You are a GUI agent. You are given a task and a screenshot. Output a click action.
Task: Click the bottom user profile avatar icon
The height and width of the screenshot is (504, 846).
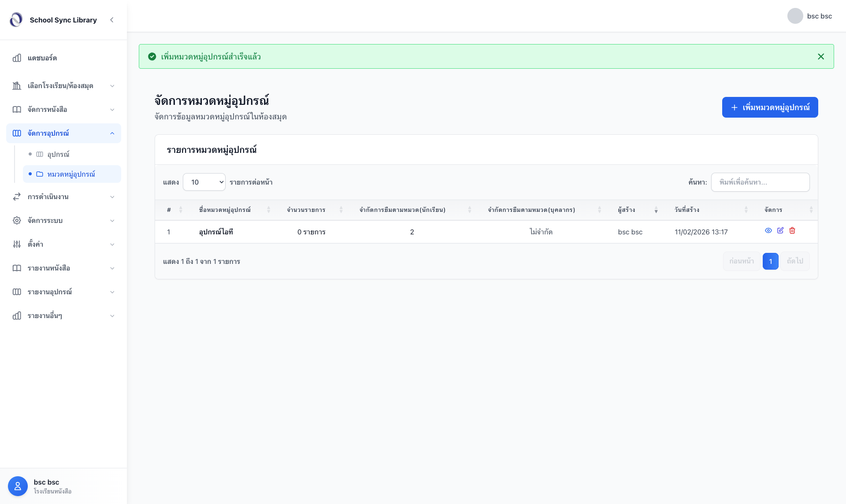pos(18,486)
